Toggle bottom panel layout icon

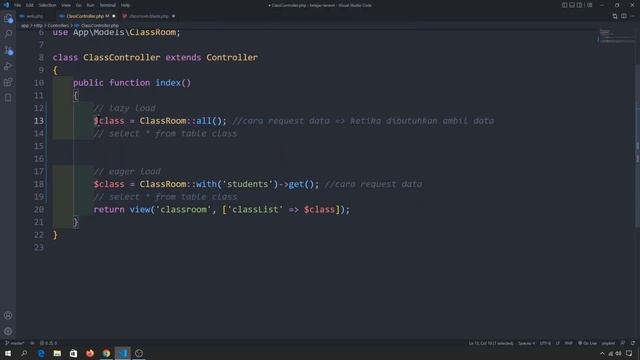[572, 5]
